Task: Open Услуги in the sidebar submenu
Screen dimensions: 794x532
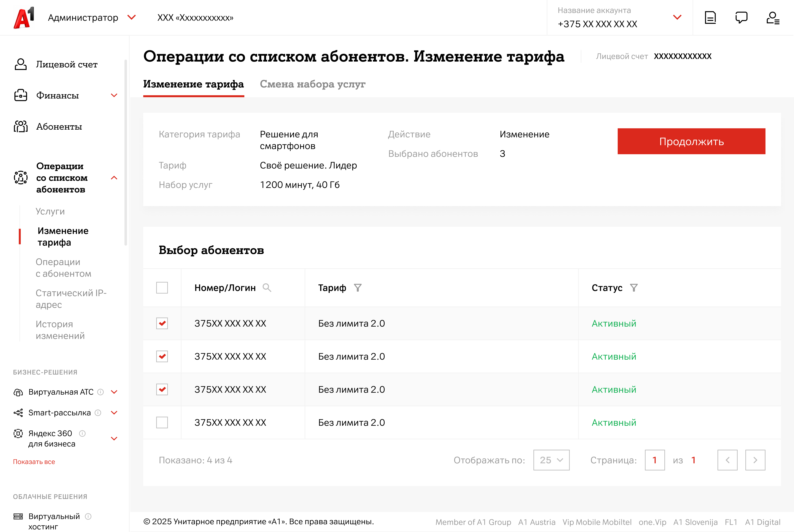Action: [50, 211]
